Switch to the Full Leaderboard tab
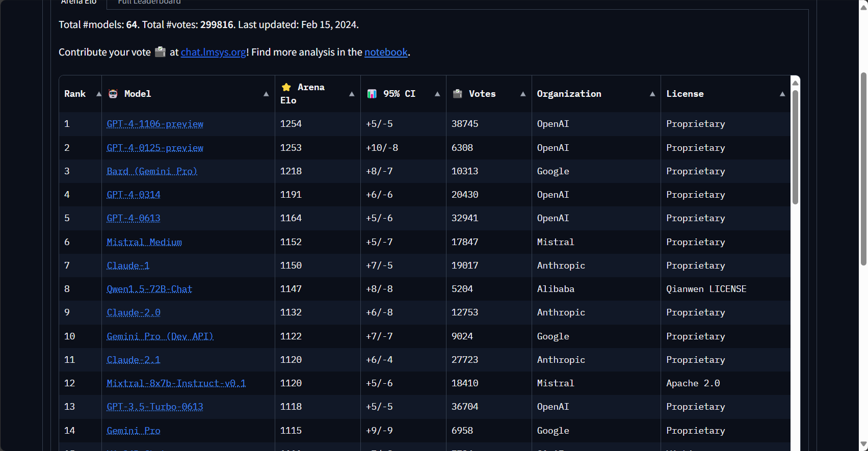Image resolution: width=868 pixels, height=451 pixels. point(149,2)
